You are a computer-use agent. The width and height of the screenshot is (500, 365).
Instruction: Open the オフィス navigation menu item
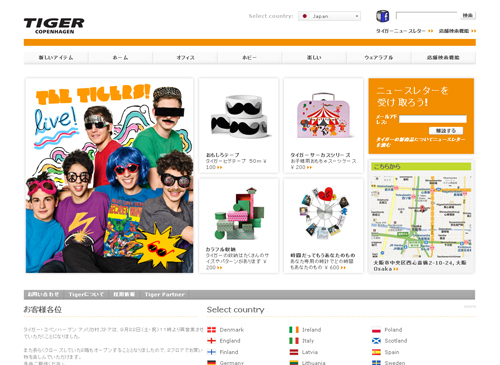[185, 57]
